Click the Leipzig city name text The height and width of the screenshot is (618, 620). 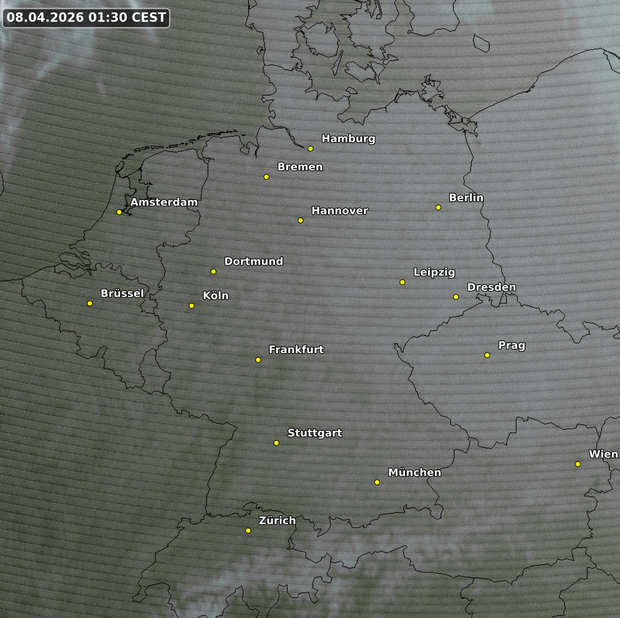coord(434,272)
